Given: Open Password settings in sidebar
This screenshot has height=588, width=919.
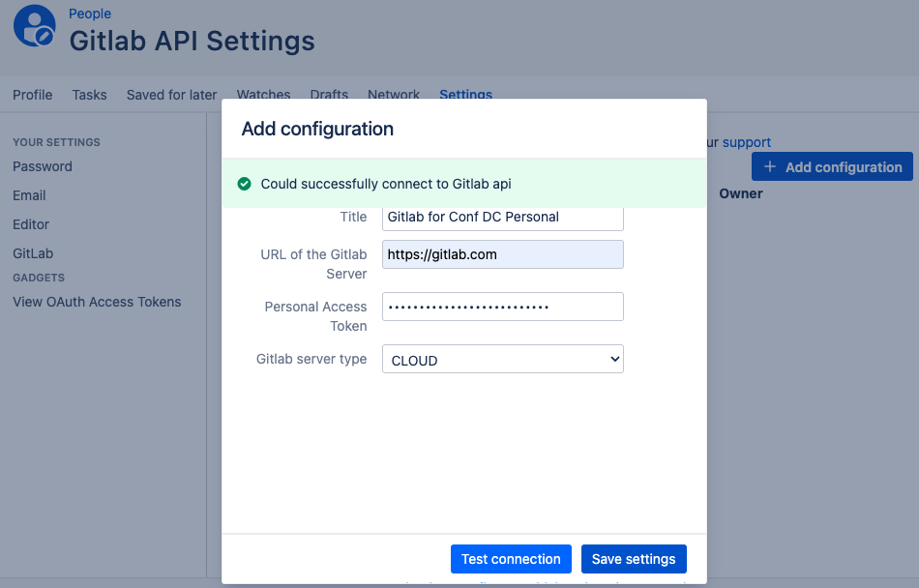Looking at the screenshot, I should pos(43,166).
